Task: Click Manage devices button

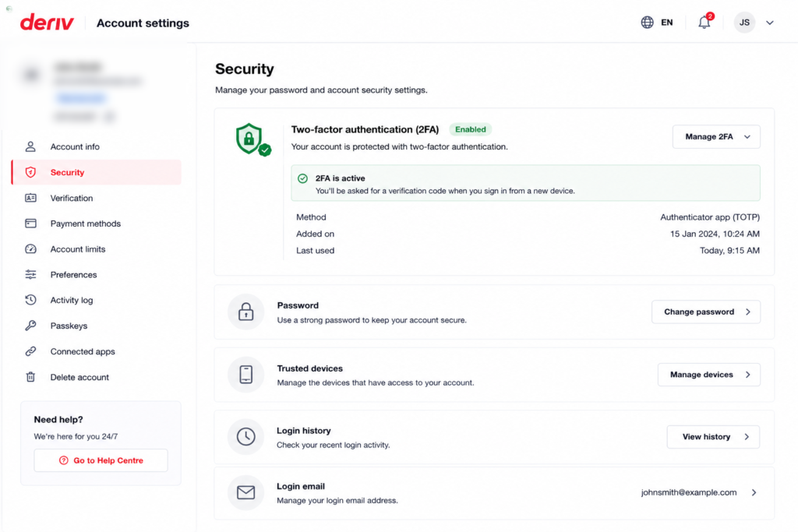Action: pos(709,375)
